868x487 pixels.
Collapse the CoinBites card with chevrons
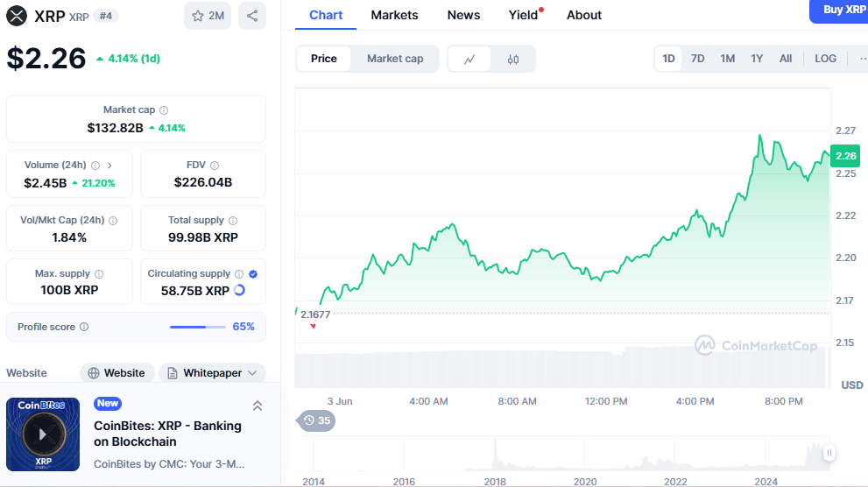click(258, 406)
